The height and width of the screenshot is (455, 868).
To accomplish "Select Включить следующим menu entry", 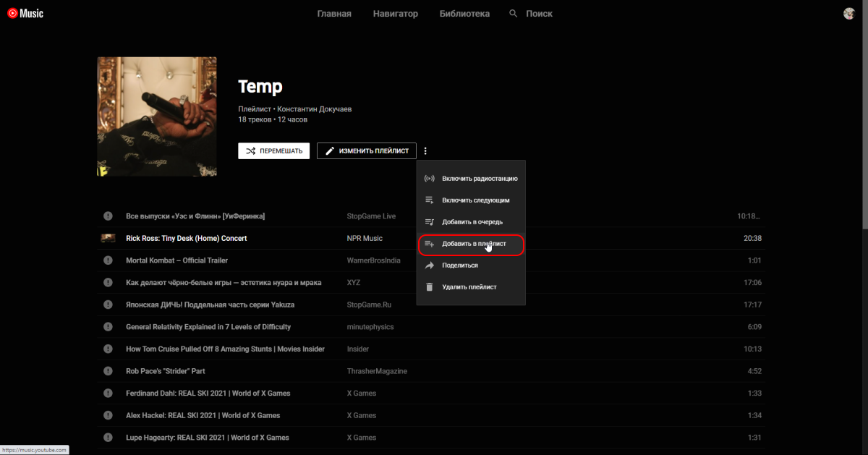I will (x=471, y=200).
